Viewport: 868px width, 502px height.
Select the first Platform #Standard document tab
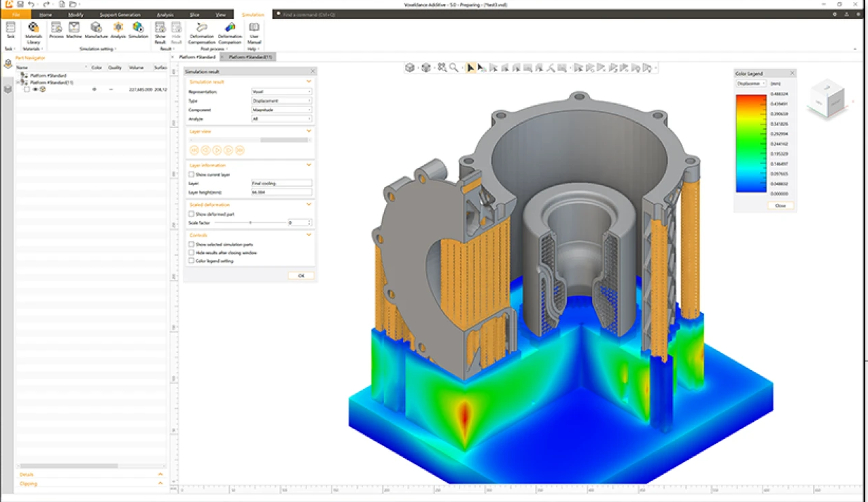197,57
